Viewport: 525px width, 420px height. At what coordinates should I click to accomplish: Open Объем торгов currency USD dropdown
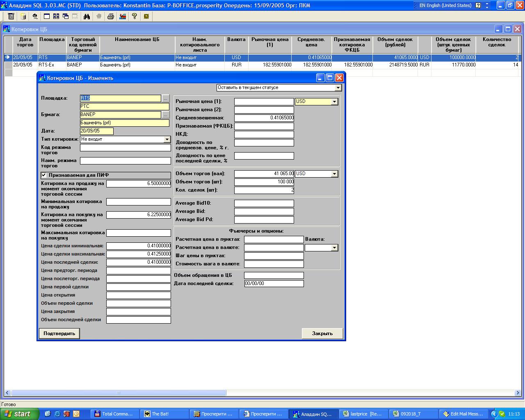pos(334,174)
